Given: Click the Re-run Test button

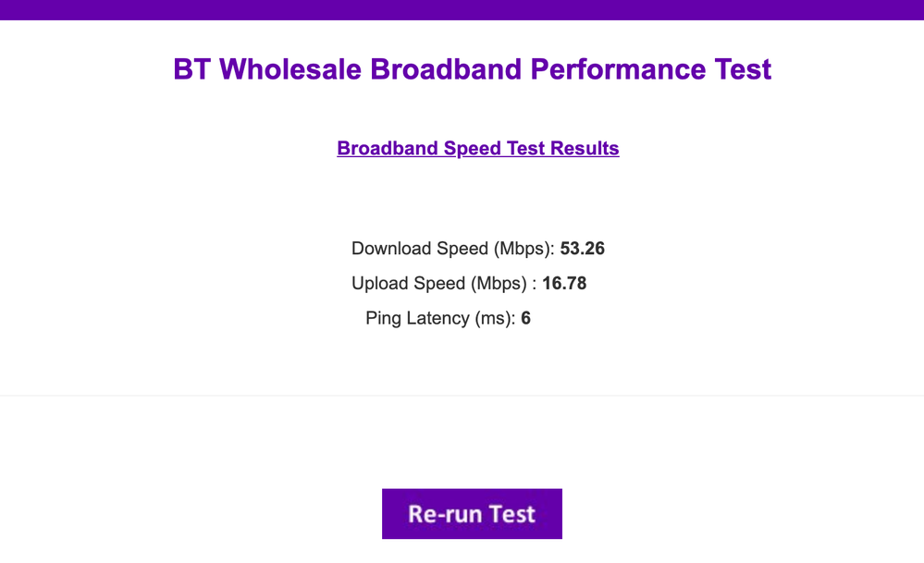Looking at the screenshot, I should coord(472,513).
